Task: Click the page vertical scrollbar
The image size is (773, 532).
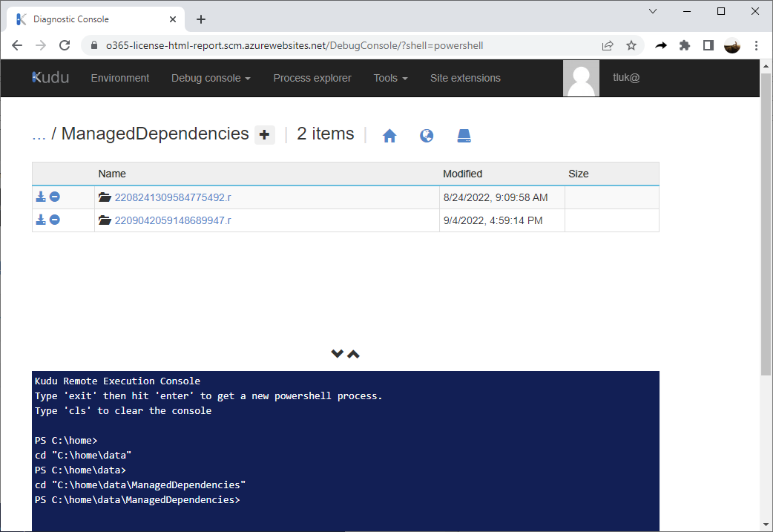Action: tap(766, 224)
